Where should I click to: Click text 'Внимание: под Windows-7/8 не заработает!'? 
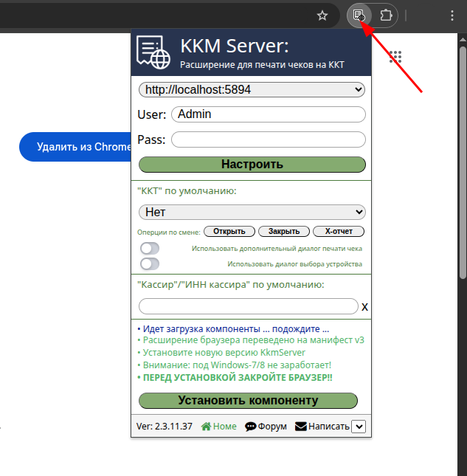click(237, 365)
